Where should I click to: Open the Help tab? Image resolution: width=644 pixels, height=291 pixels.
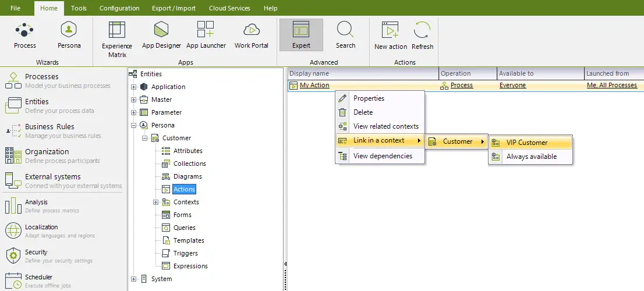coord(270,8)
